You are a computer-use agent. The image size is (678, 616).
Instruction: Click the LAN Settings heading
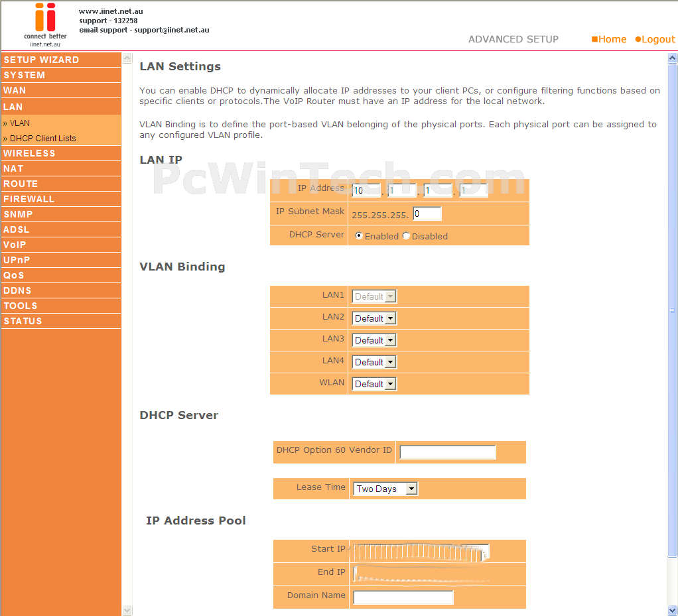(x=180, y=66)
